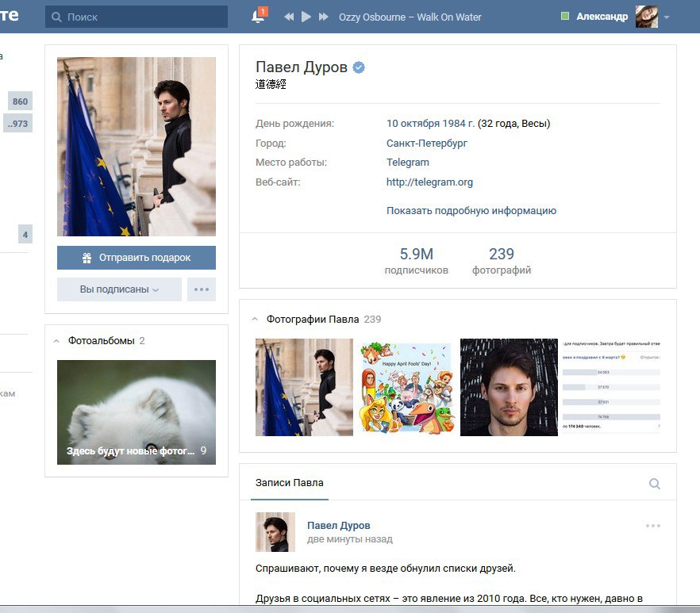Viewport: 700px width, 613px height.
Task: Click the green online status square
Action: (x=565, y=16)
